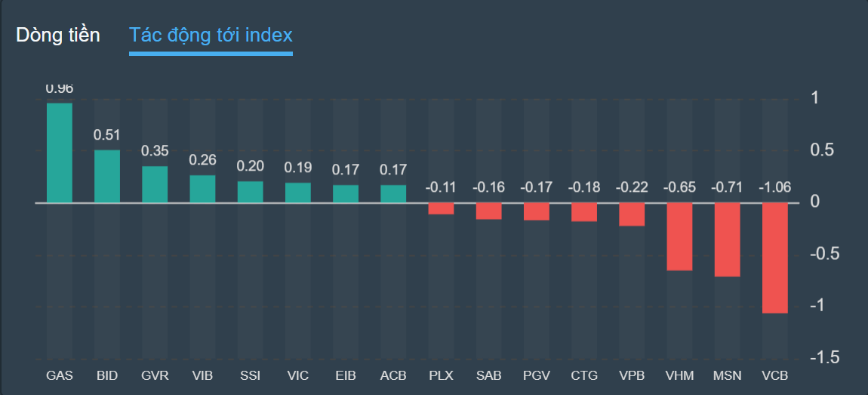Click the PGV ticker label
Screen dimensions: 868x395
[x=537, y=375]
